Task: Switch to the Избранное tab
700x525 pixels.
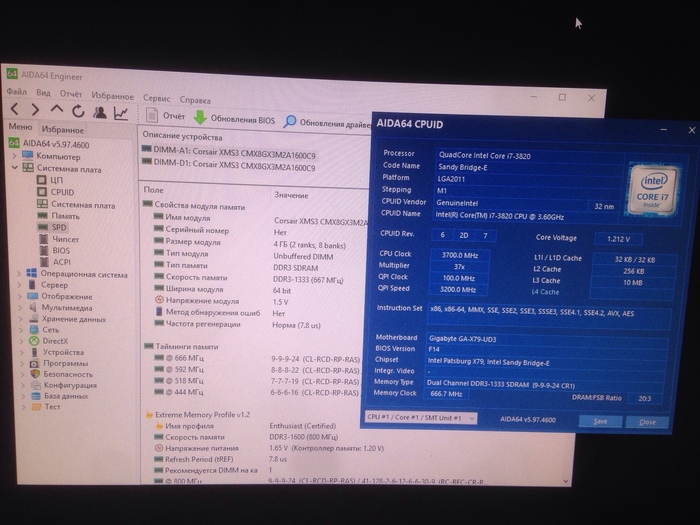Action: [x=62, y=130]
